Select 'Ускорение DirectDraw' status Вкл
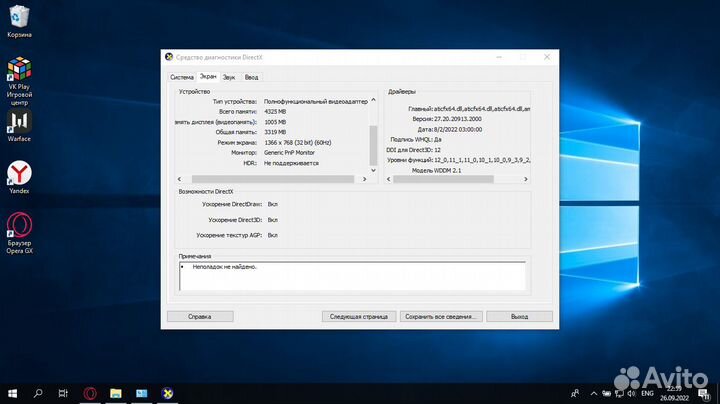 coord(272,204)
